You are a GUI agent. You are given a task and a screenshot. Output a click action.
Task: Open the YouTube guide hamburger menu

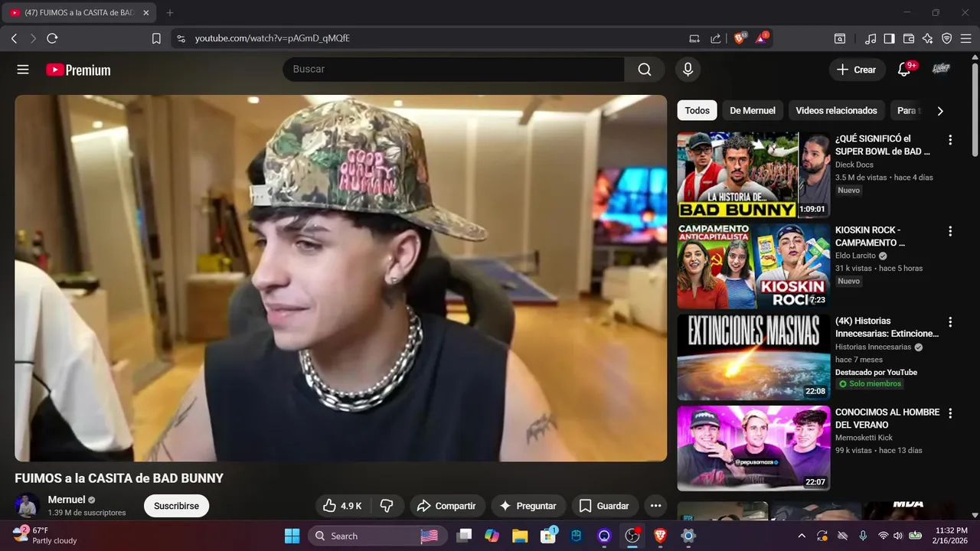pyautogui.click(x=23, y=70)
